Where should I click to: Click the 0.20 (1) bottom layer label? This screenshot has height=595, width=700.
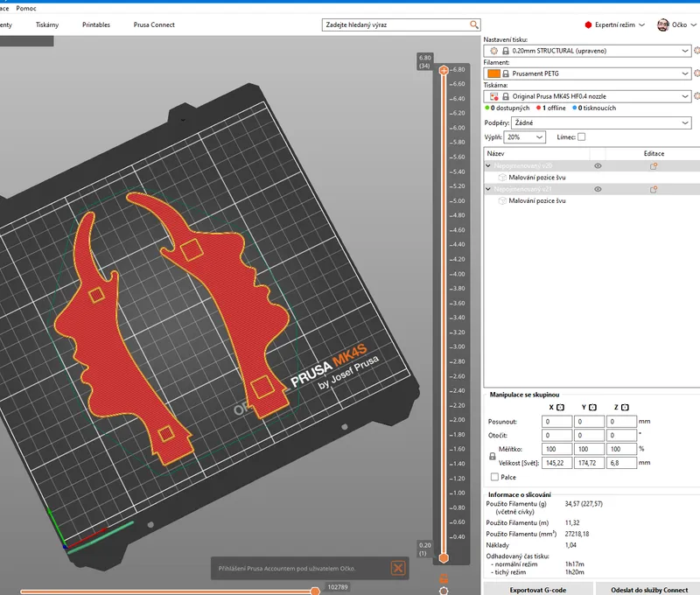click(424, 549)
